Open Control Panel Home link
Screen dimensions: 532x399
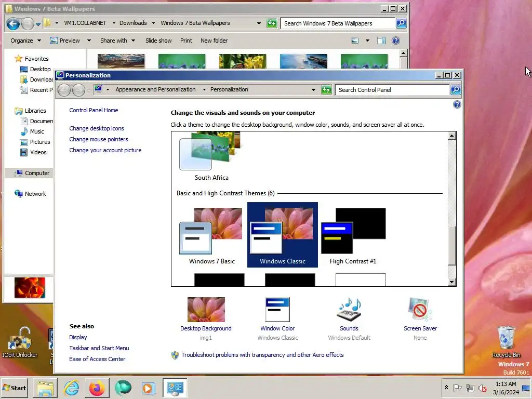click(x=94, y=110)
